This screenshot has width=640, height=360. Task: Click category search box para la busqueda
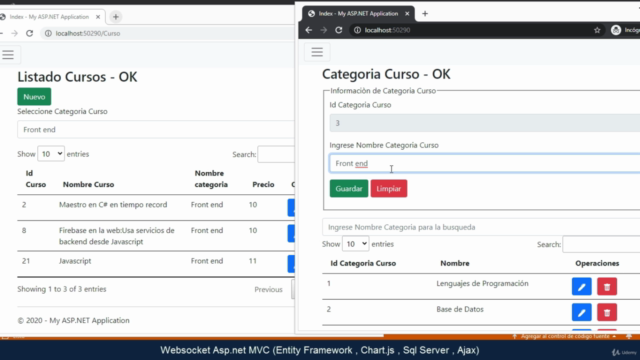pyautogui.click(x=481, y=227)
